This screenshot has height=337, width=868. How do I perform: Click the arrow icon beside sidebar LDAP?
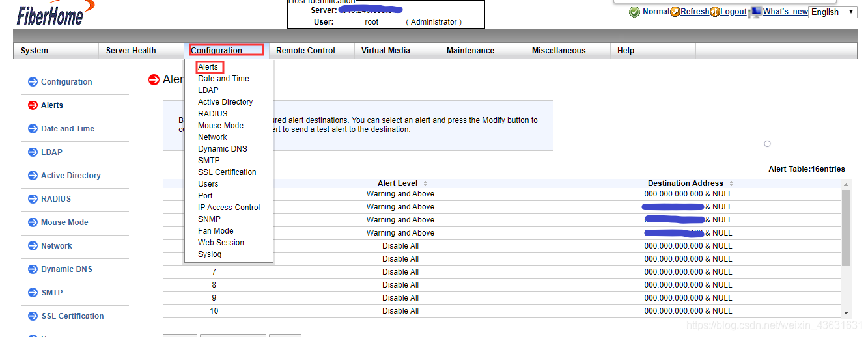(33, 152)
